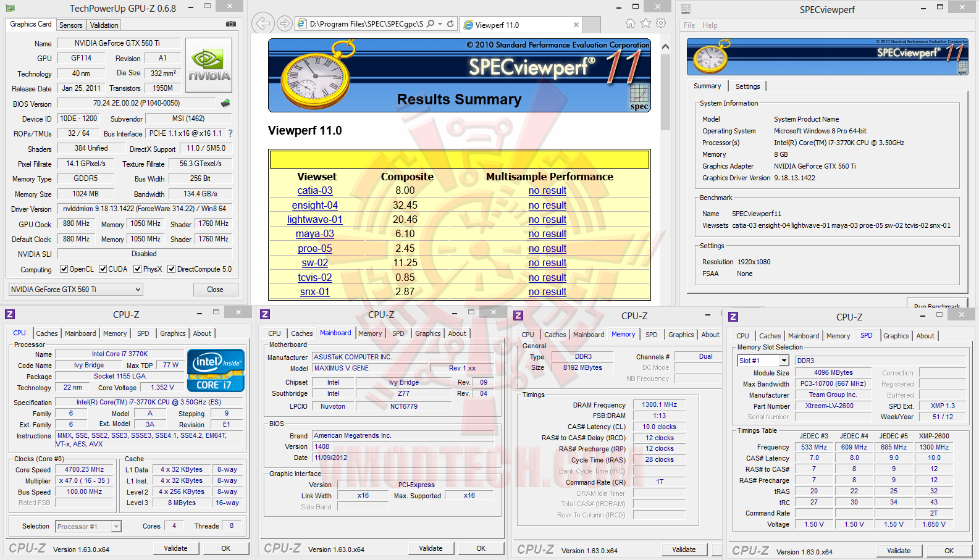The width and height of the screenshot is (979, 560).
Task: Open the address bar dropdown arrow
Action: [440, 24]
